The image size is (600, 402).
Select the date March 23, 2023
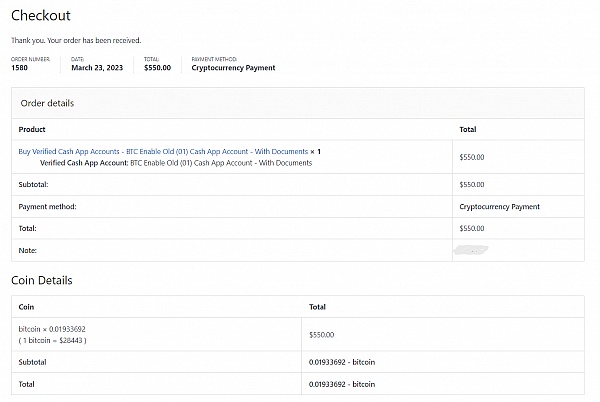97,68
